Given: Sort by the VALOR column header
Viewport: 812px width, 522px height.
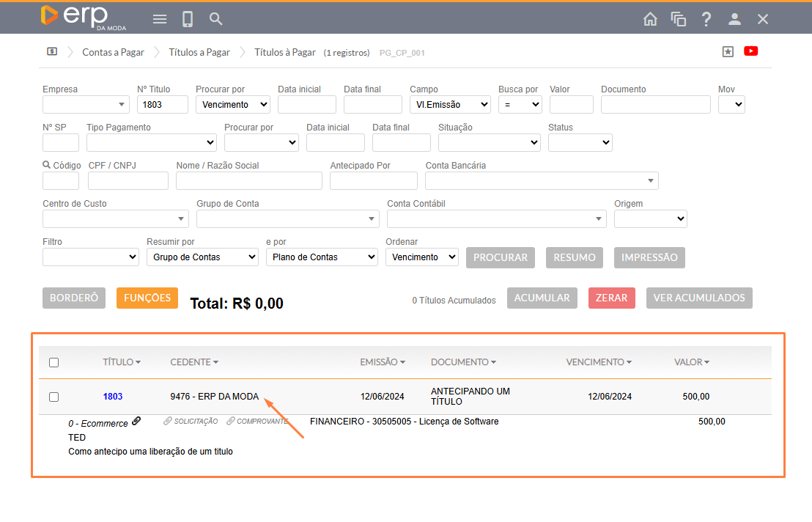Looking at the screenshot, I should pyautogui.click(x=691, y=362).
